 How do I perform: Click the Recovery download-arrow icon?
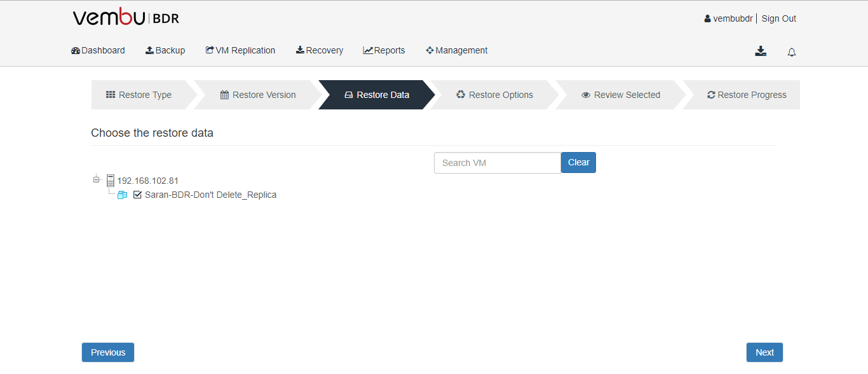(x=300, y=50)
